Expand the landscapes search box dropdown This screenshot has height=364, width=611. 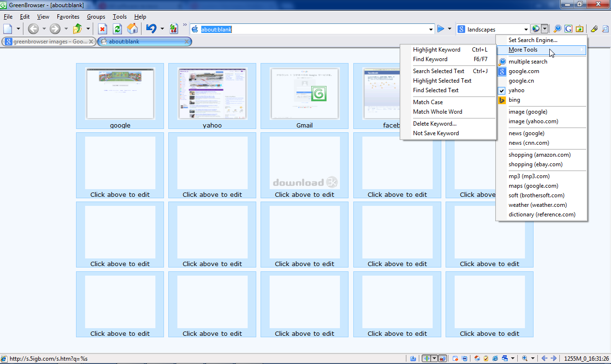526,30
